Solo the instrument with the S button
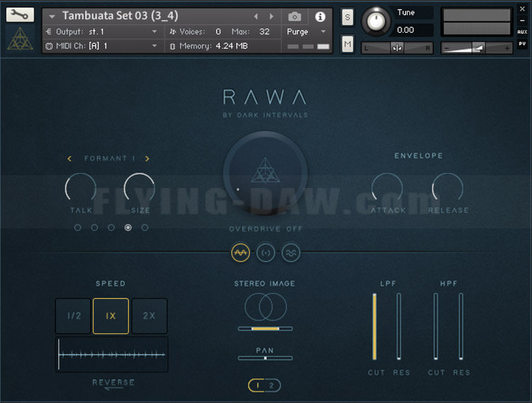The image size is (532, 403). pos(347,17)
